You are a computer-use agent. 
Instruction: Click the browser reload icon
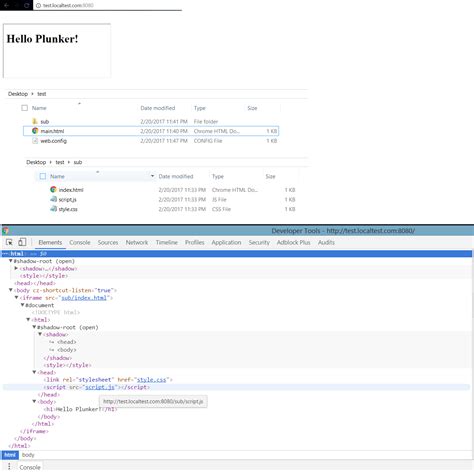(x=27, y=5)
